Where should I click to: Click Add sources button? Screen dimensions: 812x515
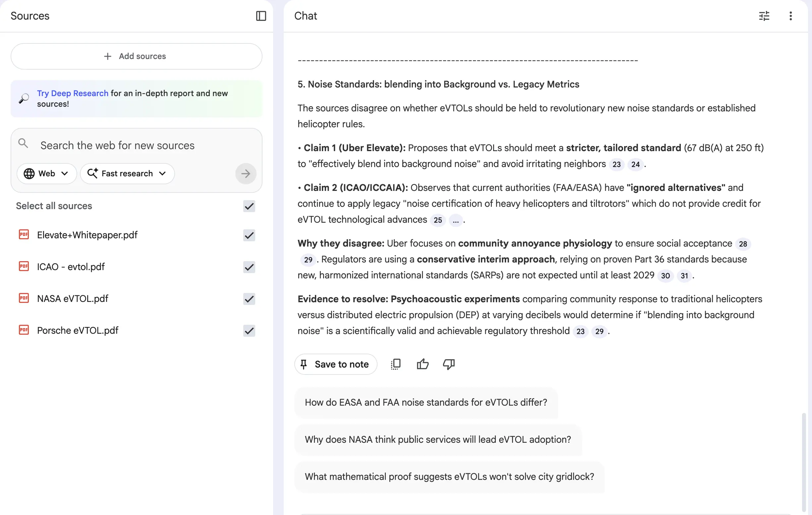(136, 56)
